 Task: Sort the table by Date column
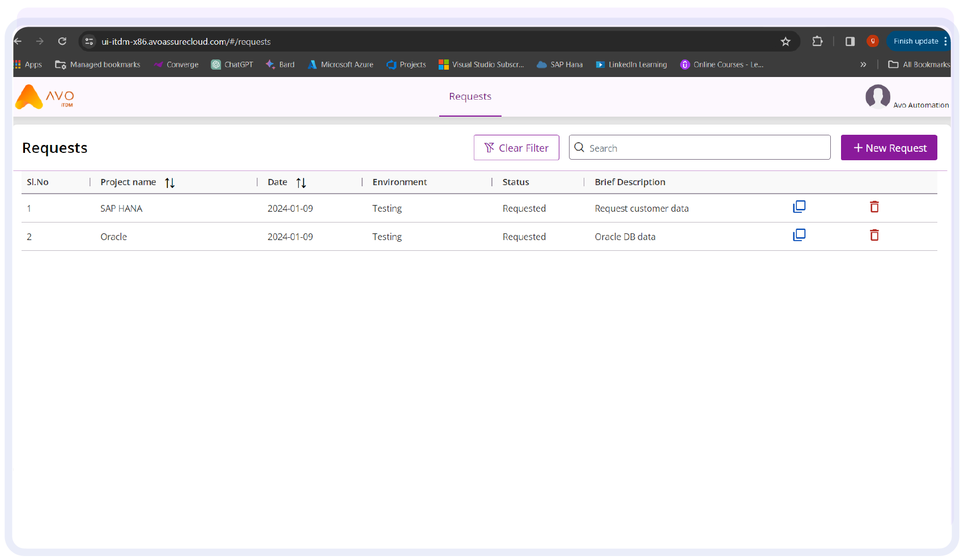tap(301, 182)
